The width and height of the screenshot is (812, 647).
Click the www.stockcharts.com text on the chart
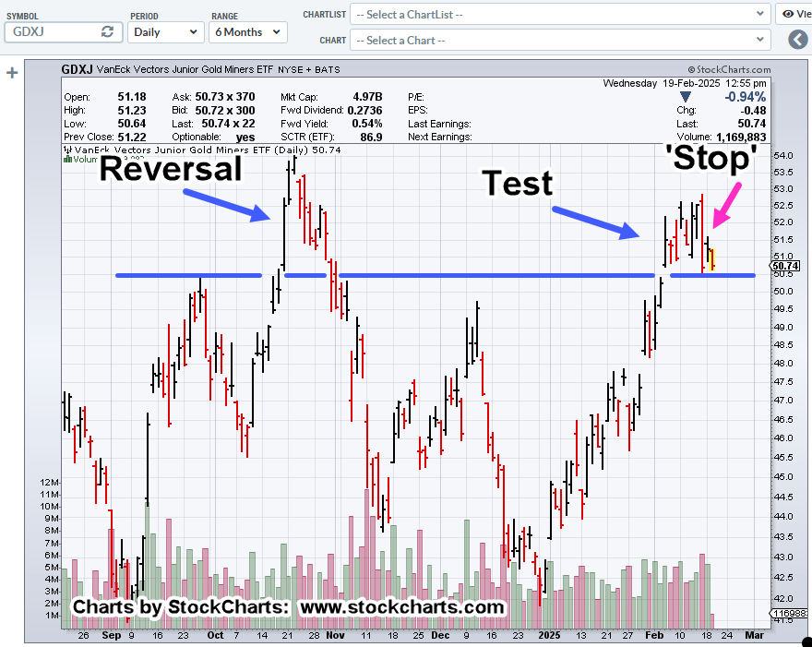pyautogui.click(x=401, y=606)
